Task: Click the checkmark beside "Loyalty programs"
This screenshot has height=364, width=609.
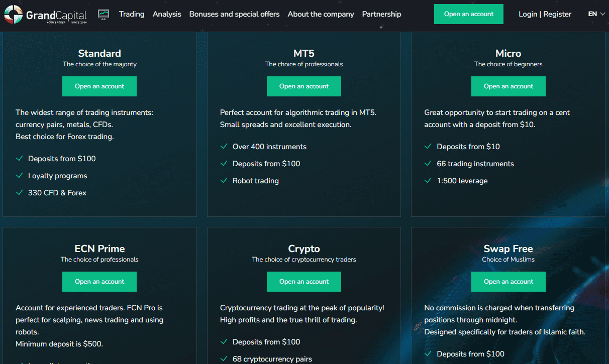Action: coord(20,176)
